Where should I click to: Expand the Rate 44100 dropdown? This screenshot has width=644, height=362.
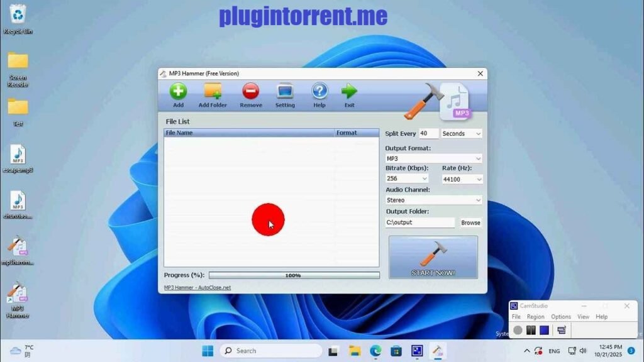coord(462,179)
